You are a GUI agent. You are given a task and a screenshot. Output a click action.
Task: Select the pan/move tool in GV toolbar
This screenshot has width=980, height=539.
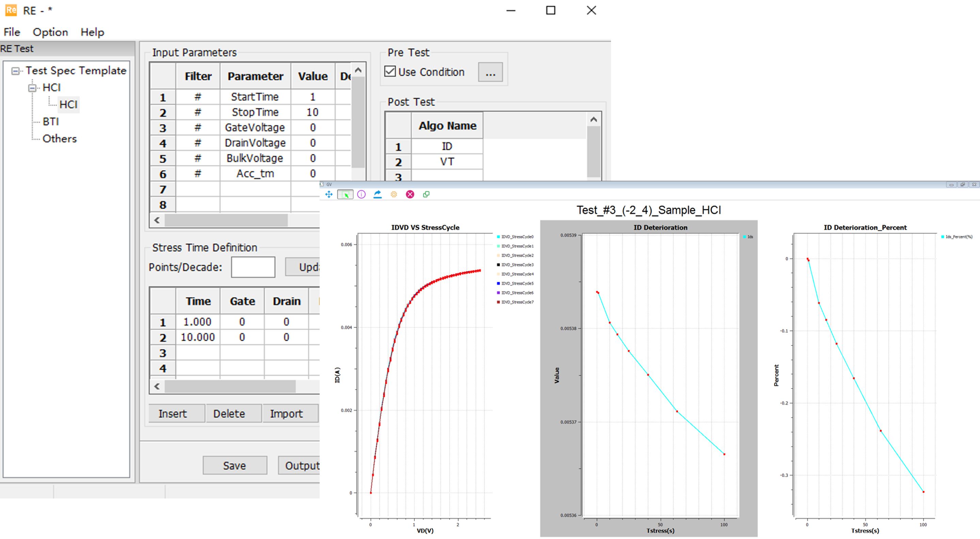point(329,194)
